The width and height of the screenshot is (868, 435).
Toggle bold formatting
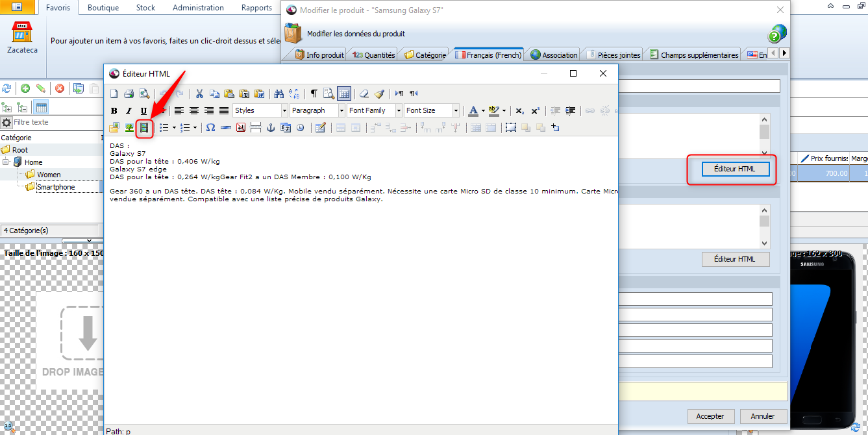point(114,111)
